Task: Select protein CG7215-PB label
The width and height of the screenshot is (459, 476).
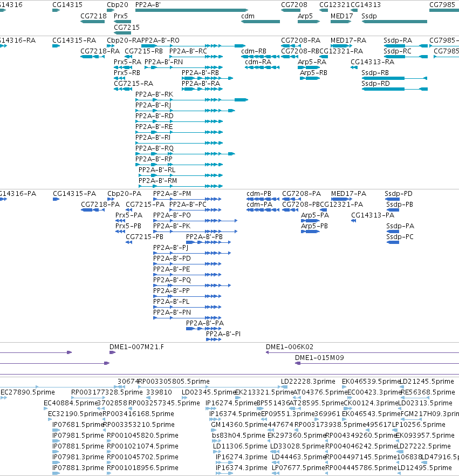Action: [145, 237]
